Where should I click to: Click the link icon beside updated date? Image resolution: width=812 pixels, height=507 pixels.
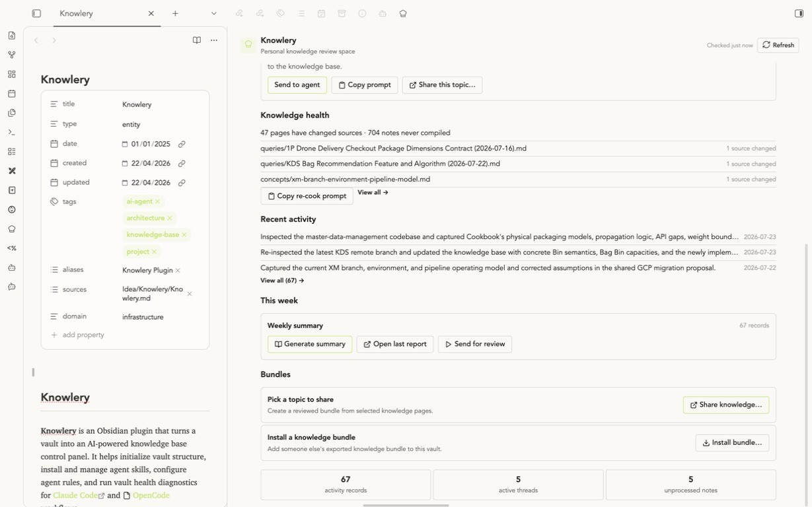(x=182, y=183)
